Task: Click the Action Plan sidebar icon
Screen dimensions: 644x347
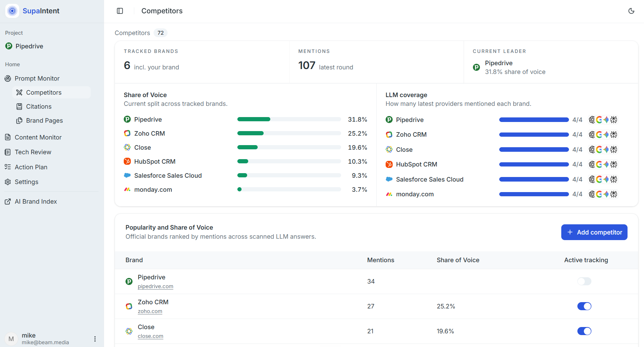Action: point(8,167)
